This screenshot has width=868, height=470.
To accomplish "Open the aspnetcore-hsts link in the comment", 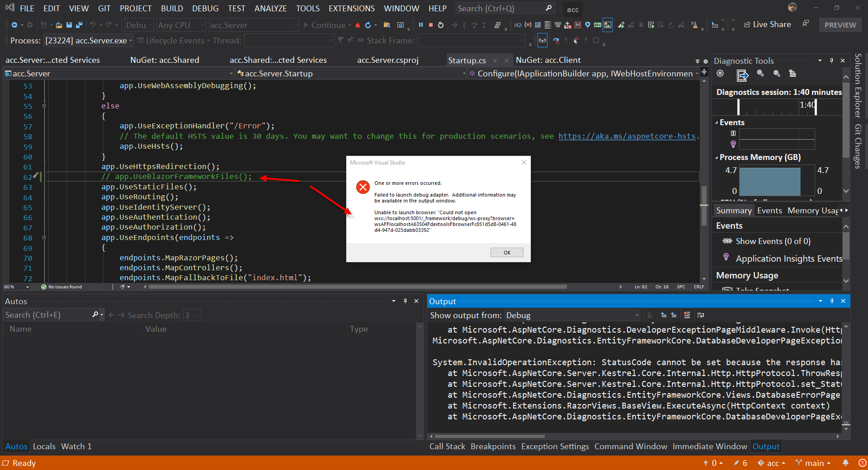I will pos(627,136).
